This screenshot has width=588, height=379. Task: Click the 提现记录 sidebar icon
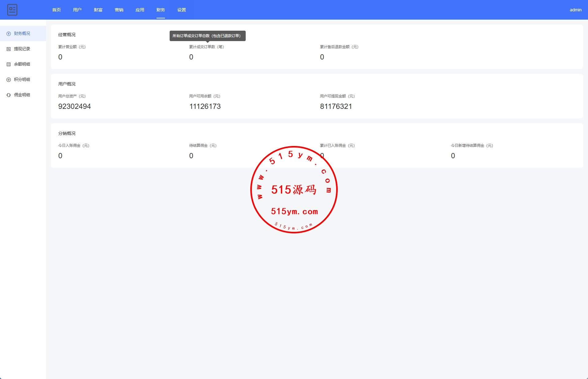coord(9,49)
